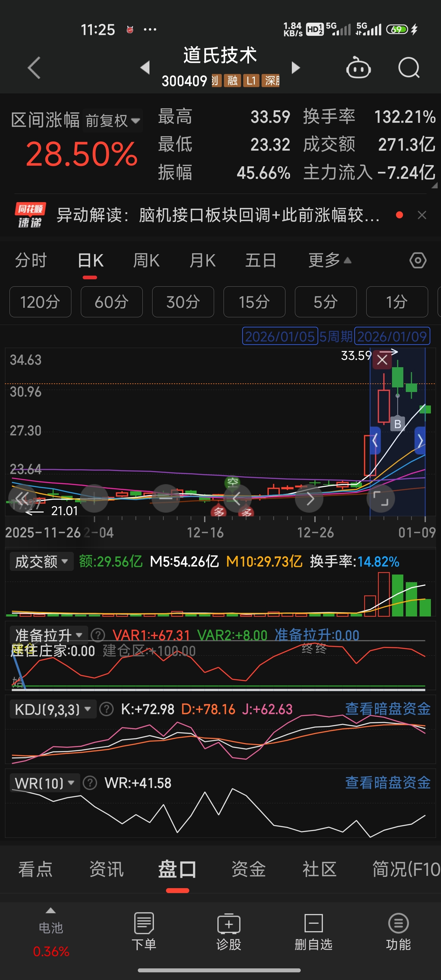
Task: Switch to previous stock with left triangle
Action: click(x=145, y=68)
